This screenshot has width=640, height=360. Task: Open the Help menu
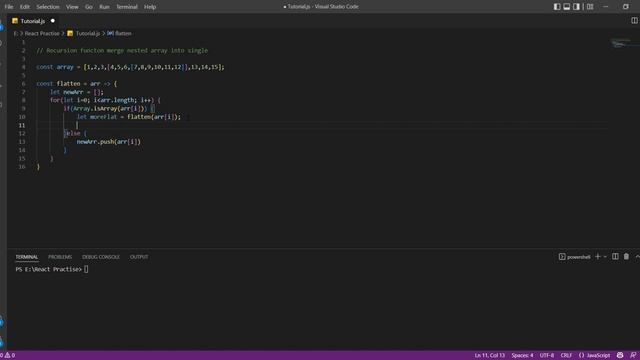pyautogui.click(x=150, y=7)
